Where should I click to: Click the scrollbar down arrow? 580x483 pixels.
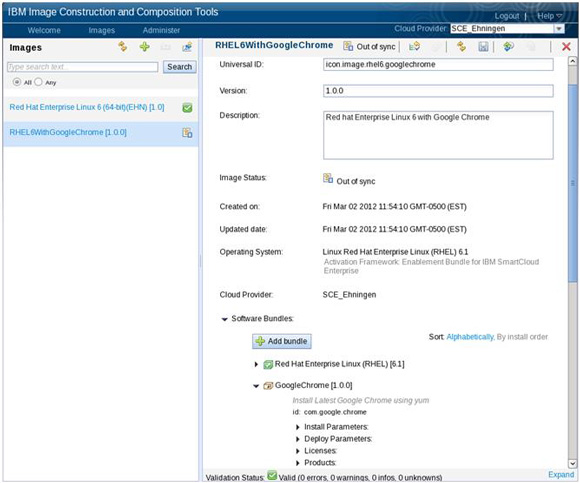click(x=572, y=463)
